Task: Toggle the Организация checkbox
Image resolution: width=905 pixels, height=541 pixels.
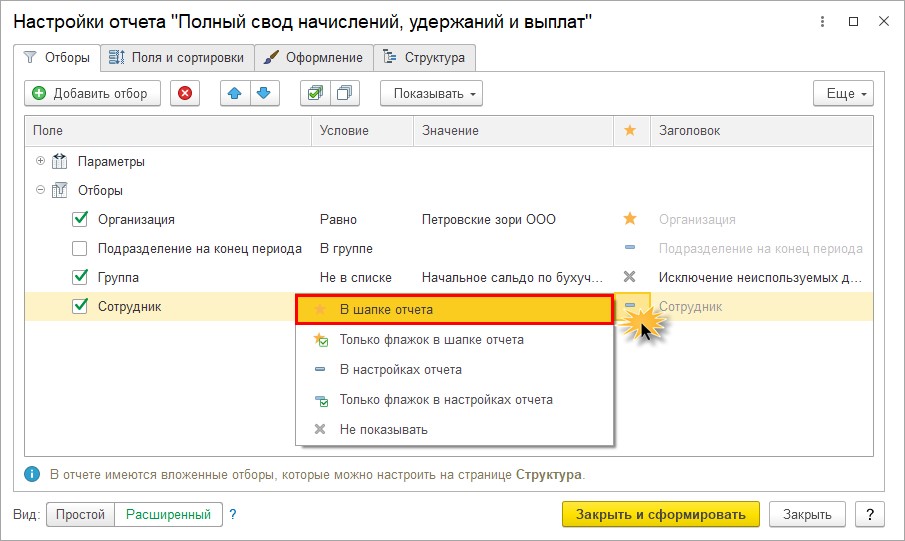Action: point(80,219)
